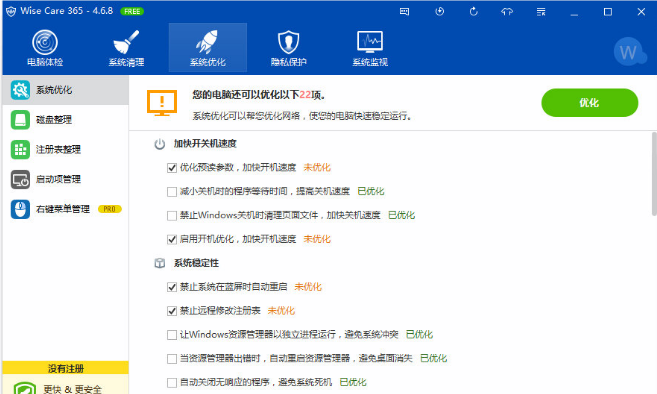
Task: Click the user avatar W icon
Action: 629,52
